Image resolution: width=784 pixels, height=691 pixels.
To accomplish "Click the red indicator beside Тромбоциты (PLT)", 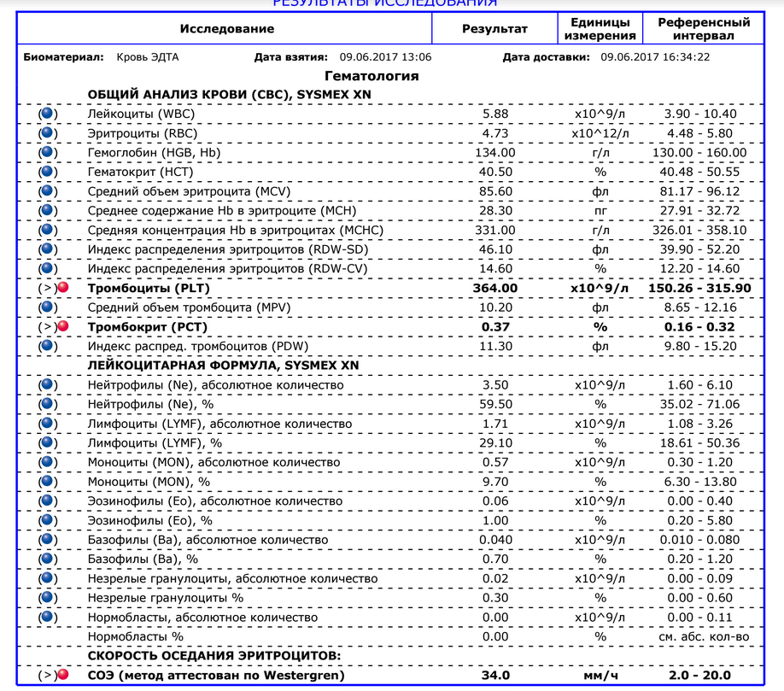I will (62, 288).
